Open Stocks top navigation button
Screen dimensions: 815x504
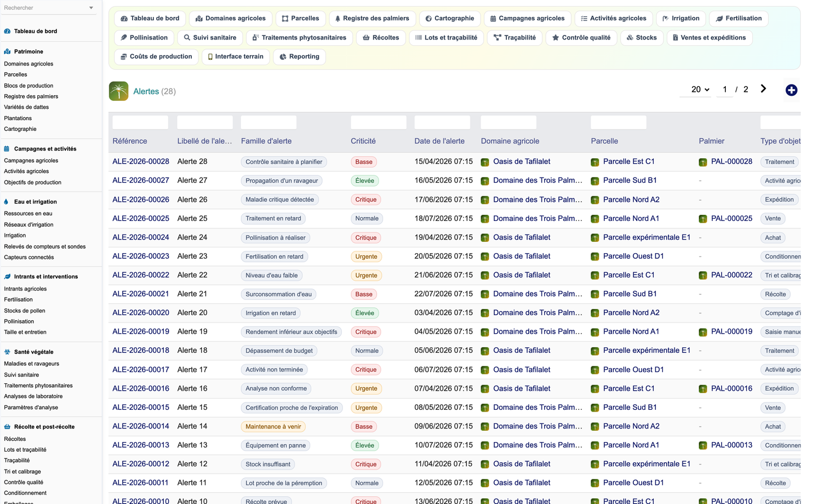coord(642,38)
